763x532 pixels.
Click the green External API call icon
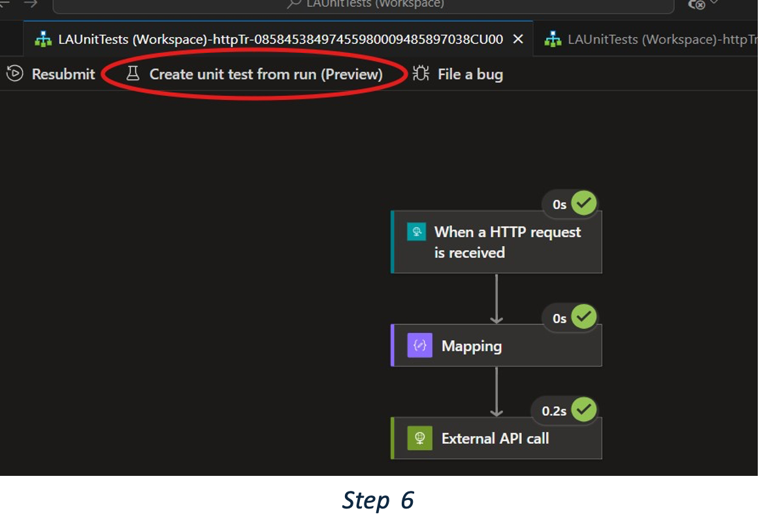pyautogui.click(x=419, y=438)
